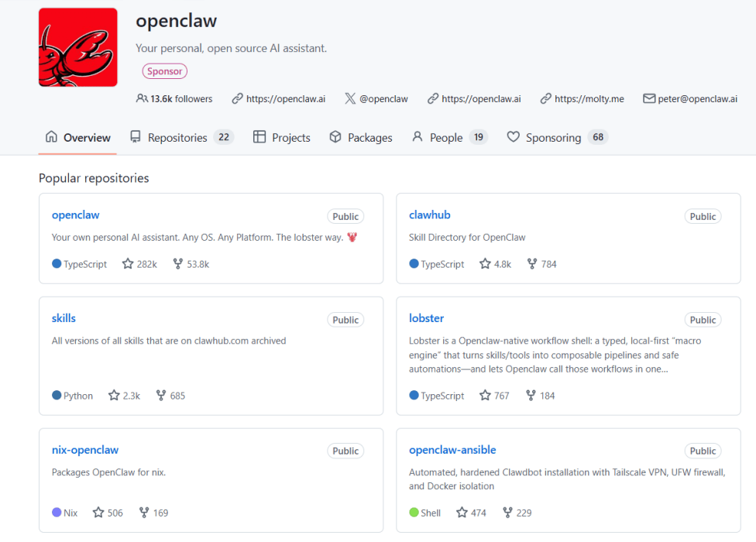Click the X social icon for @openclaw

[x=350, y=99]
